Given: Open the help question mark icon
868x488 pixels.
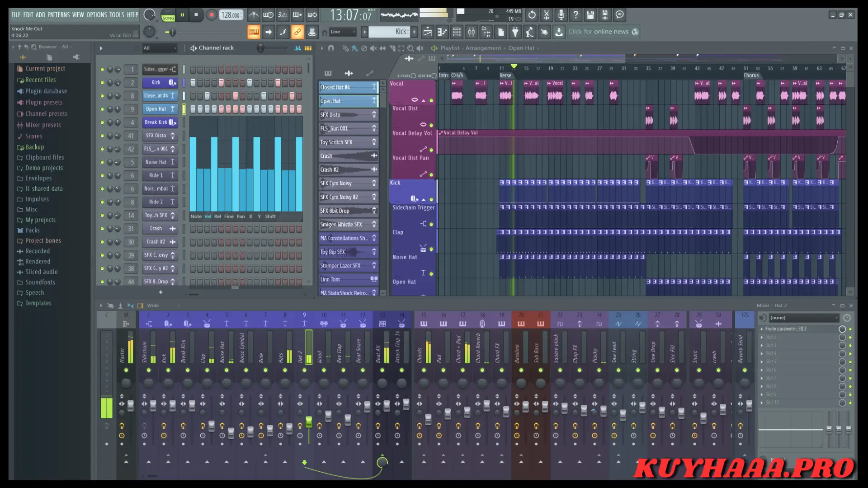Looking at the screenshot, I should (x=576, y=14).
